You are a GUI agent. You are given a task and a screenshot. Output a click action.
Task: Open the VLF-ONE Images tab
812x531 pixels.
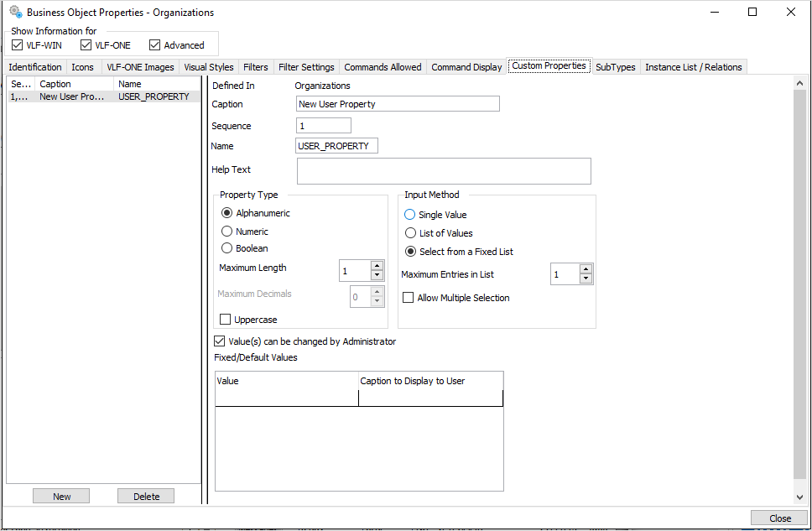[140, 67]
